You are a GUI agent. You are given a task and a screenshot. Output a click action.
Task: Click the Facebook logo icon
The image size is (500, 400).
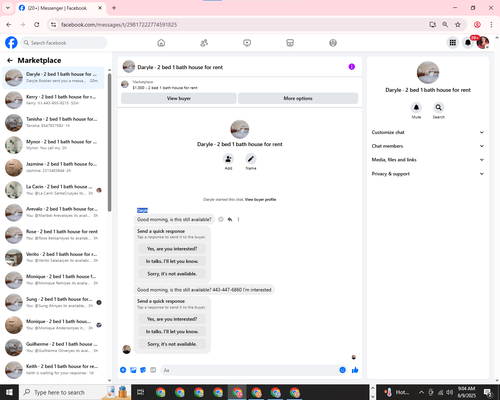coord(11,43)
